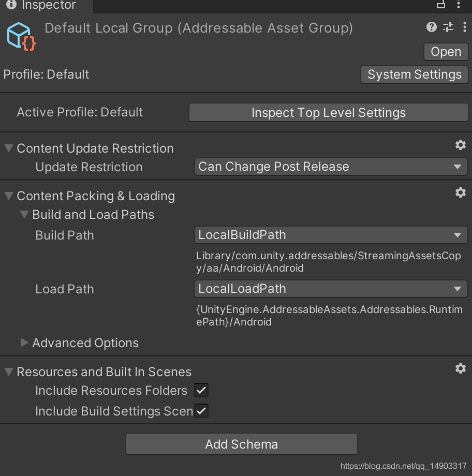Expand the Advanced Options section
The image size is (472, 476).
[x=24, y=343]
